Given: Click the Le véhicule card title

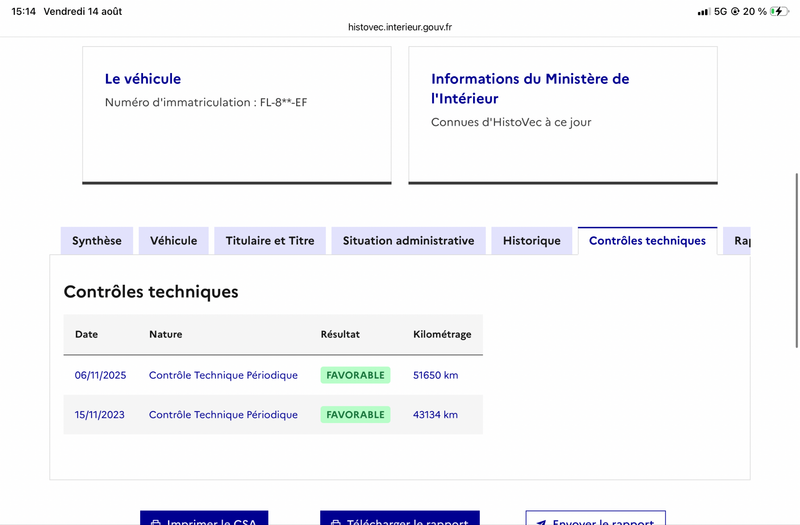Looking at the screenshot, I should (x=143, y=79).
